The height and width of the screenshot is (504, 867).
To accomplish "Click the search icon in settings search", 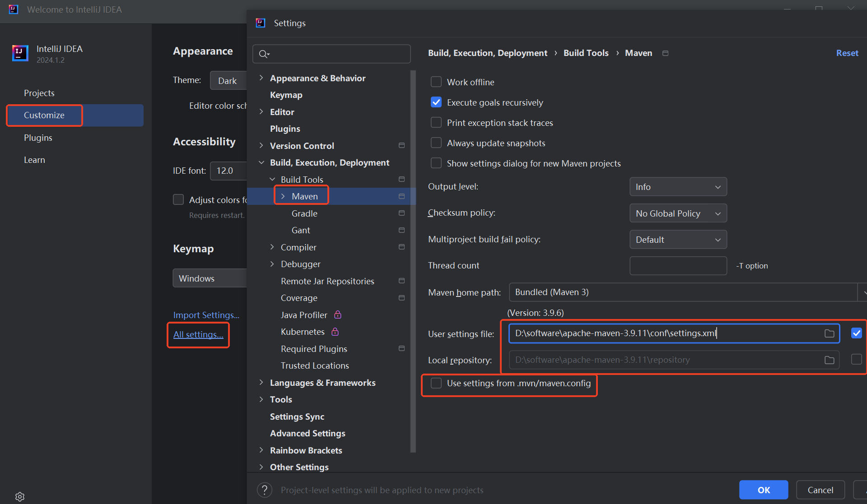I will tap(264, 54).
